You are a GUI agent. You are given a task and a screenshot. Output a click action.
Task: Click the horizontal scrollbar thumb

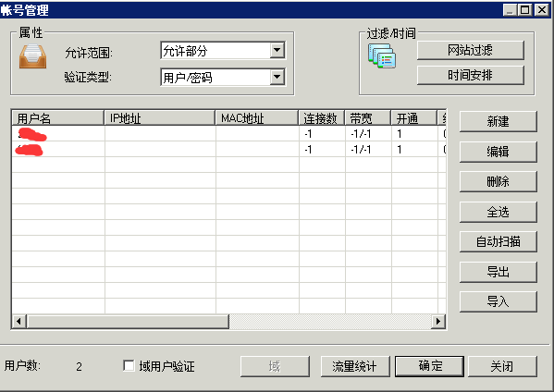(x=128, y=322)
